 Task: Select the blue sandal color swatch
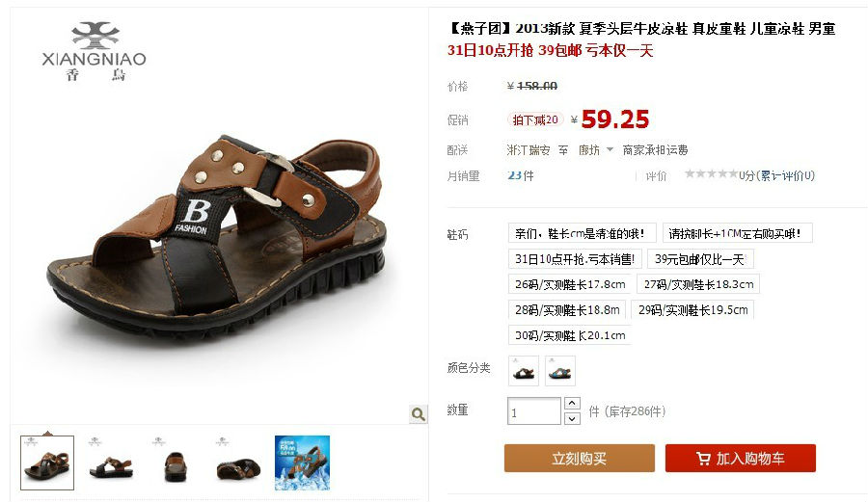pyautogui.click(x=560, y=370)
